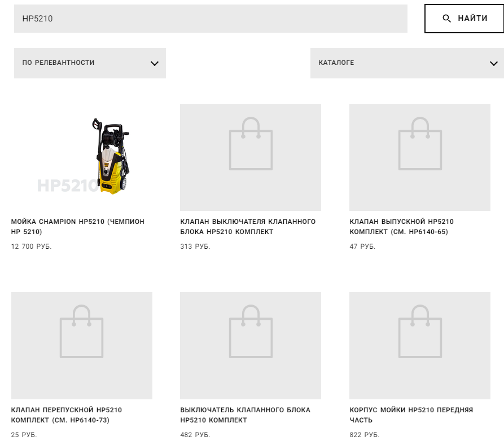504x445 pixels.
Task: Click the 822 РУБ. price
Action: click(x=365, y=435)
